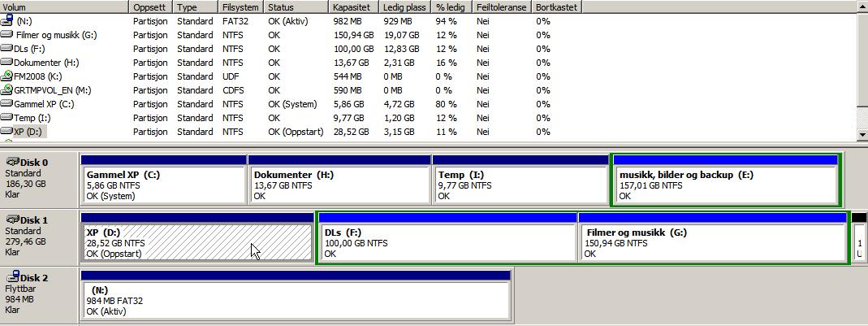Click the Disk 0 hard drive icon
The height and width of the screenshot is (326, 868).
[12, 162]
